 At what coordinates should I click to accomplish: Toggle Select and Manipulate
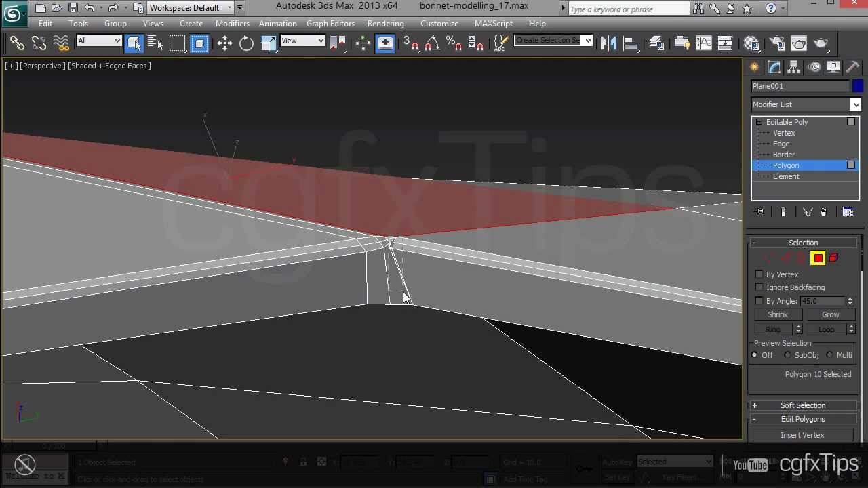click(363, 43)
